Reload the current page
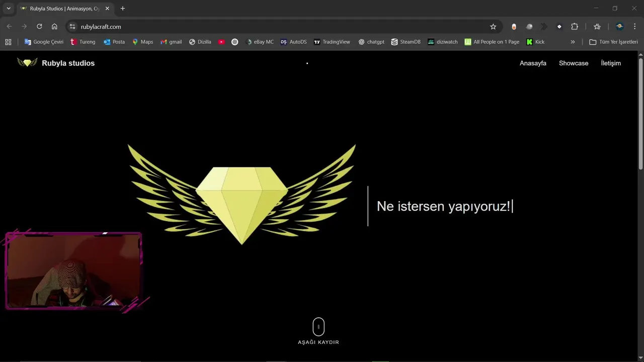The width and height of the screenshot is (644, 362). [x=39, y=27]
